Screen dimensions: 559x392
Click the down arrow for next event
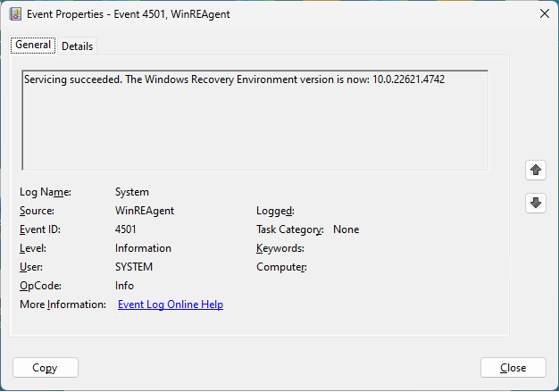tap(536, 203)
